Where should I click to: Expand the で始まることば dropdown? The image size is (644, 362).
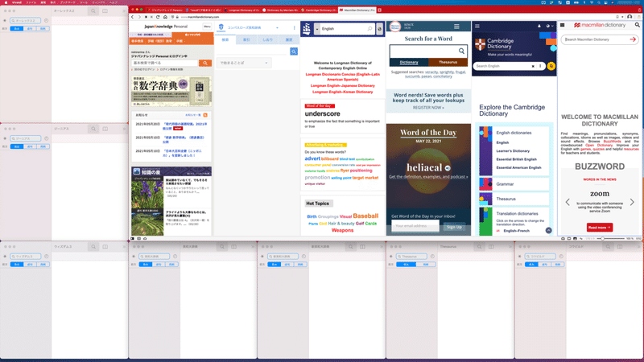point(244,63)
